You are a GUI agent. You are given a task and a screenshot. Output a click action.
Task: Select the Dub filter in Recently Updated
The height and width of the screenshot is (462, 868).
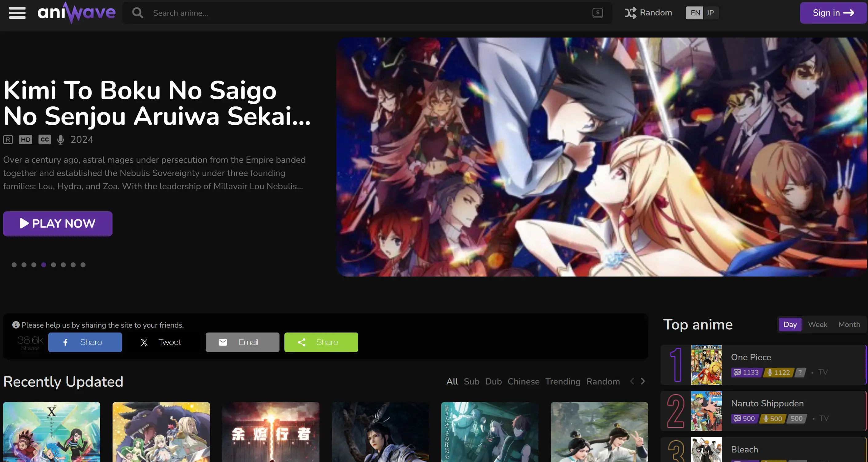tap(493, 381)
